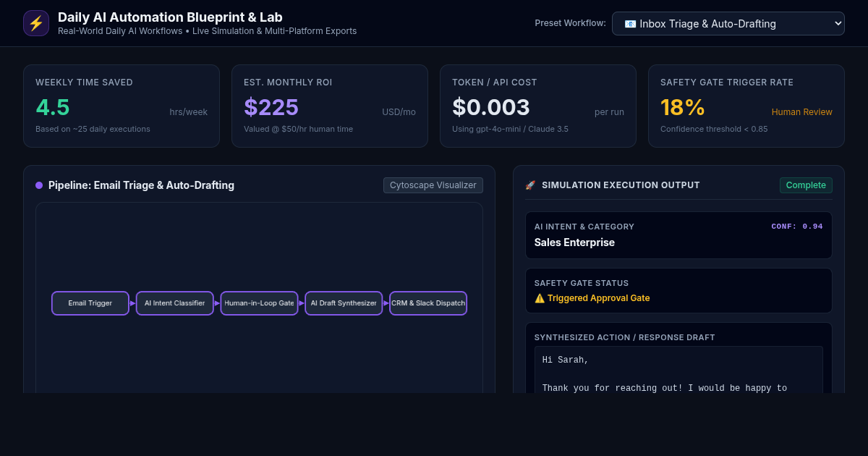Click the Using gpt-4o-mini / Claude 3.5 note

[510, 129]
